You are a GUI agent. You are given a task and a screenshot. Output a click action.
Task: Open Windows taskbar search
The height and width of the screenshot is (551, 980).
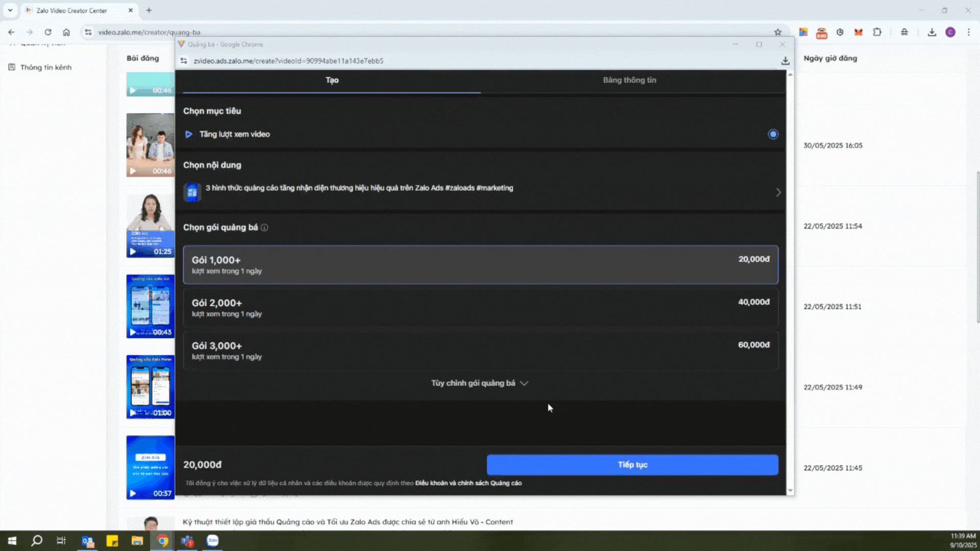click(x=37, y=541)
